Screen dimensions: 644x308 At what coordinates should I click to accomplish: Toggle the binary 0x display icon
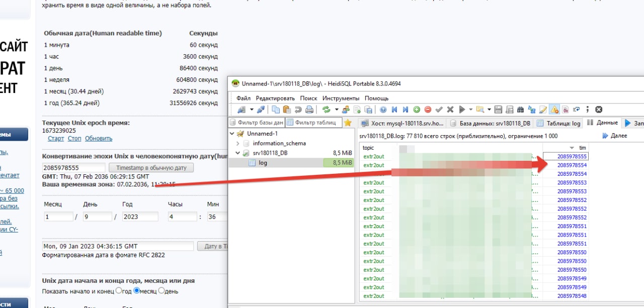565,109
